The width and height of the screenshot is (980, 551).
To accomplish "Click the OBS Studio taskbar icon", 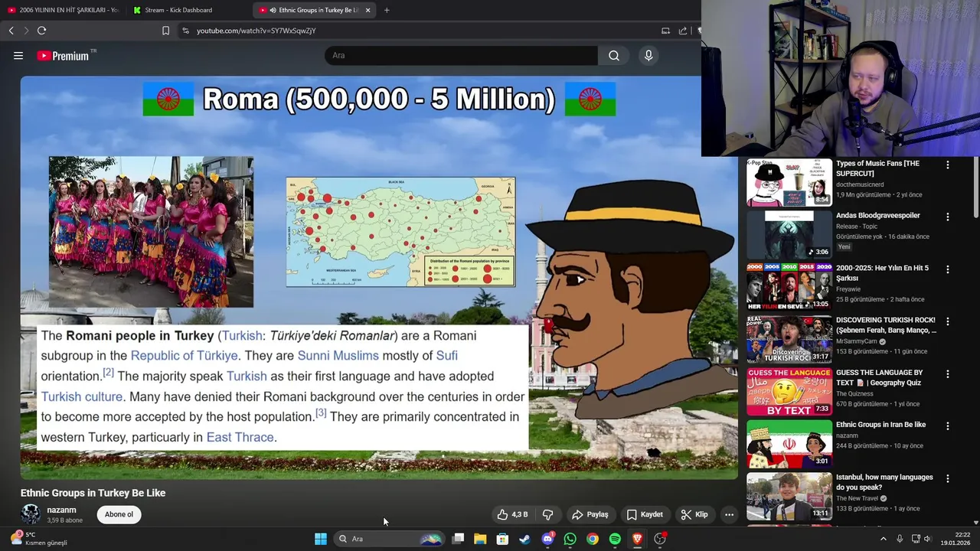I will click(x=660, y=539).
